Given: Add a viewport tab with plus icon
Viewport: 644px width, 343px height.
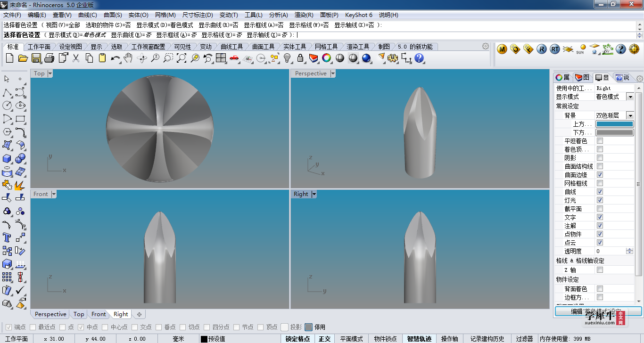Looking at the screenshot, I should (x=139, y=314).
